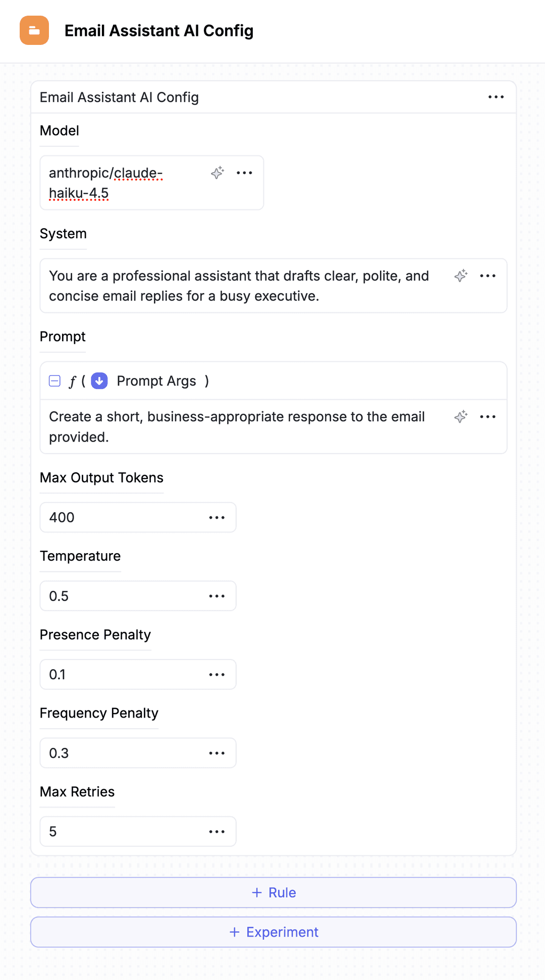Click the + Rule button
This screenshot has width=545, height=980.
(x=272, y=892)
